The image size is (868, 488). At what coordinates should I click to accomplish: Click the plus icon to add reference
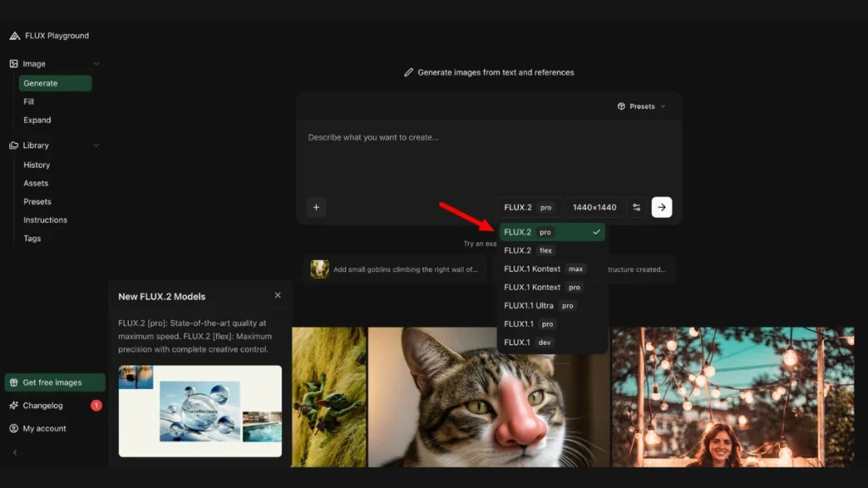[316, 208]
